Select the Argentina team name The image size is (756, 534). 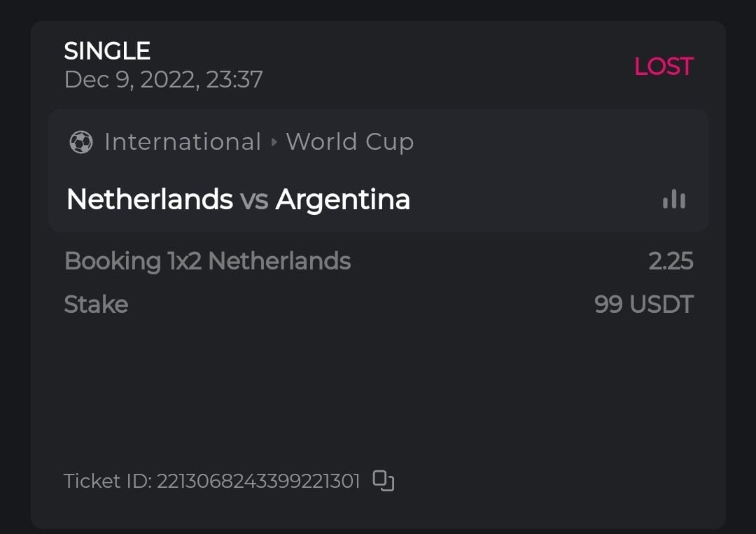pyautogui.click(x=342, y=199)
